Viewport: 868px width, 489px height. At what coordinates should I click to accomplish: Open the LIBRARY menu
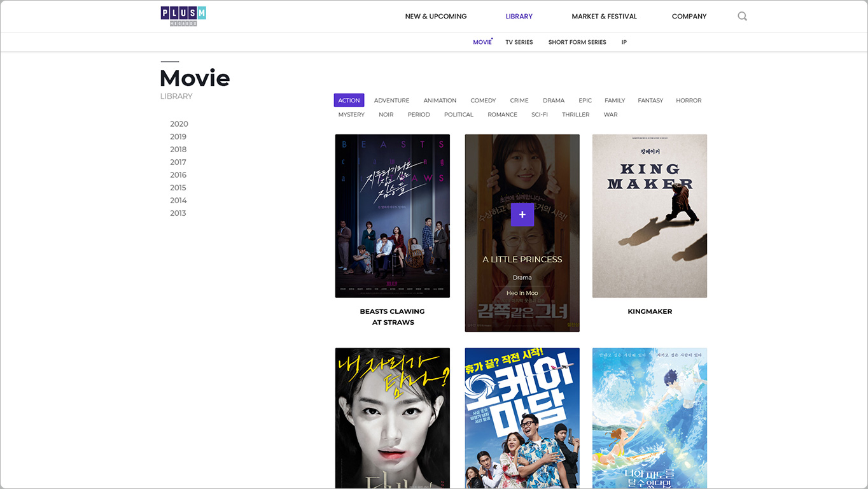point(519,17)
